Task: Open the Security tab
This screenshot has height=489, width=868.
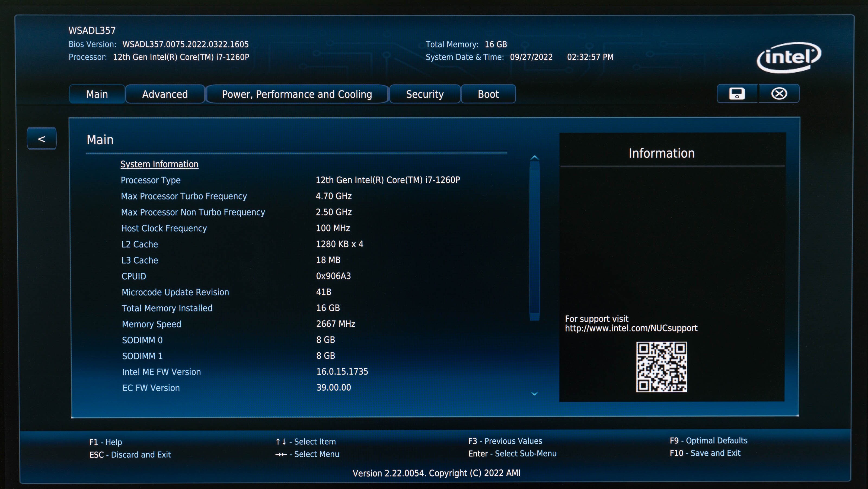Action: [x=425, y=94]
